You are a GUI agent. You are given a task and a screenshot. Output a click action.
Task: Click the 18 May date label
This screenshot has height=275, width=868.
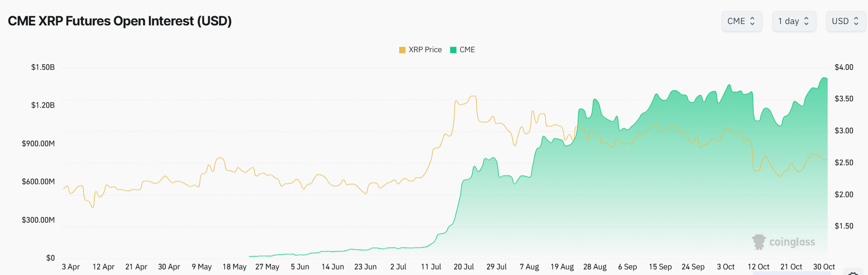234,267
